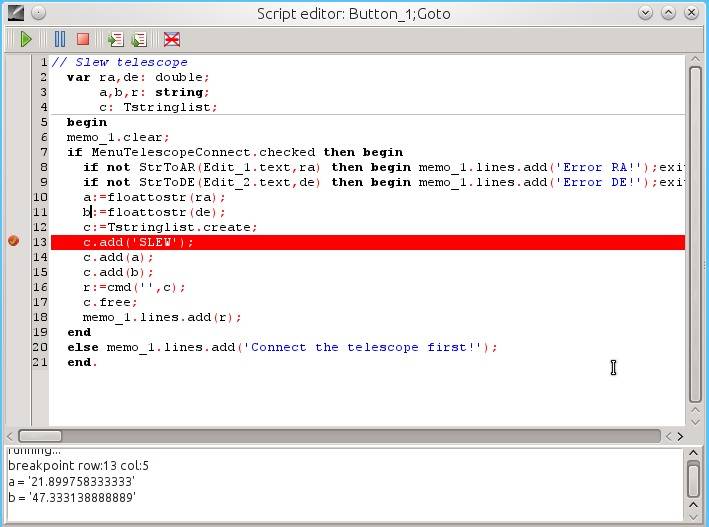Click the code editor vertical scrollbar thumb

(695, 234)
